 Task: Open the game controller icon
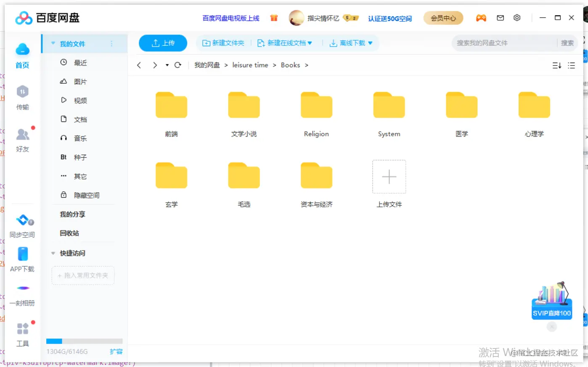(481, 18)
